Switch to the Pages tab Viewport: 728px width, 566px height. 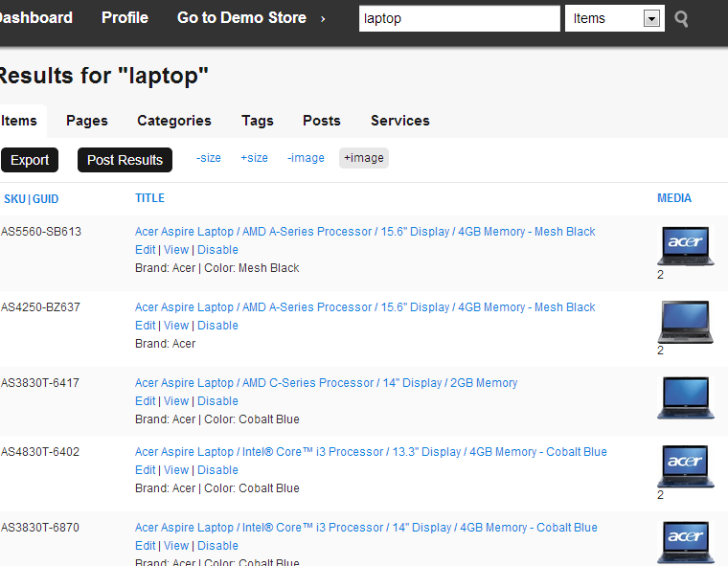coord(87,121)
